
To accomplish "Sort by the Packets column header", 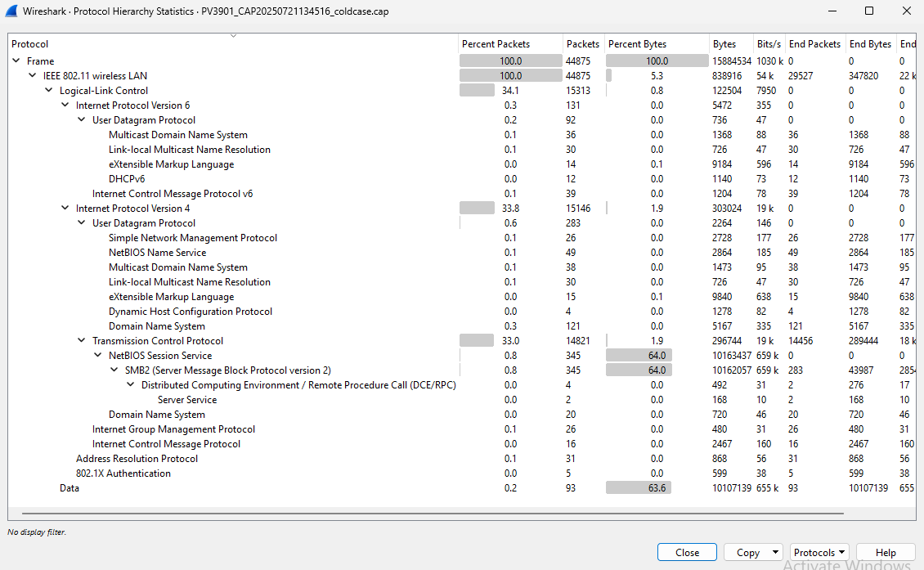I will pos(583,43).
